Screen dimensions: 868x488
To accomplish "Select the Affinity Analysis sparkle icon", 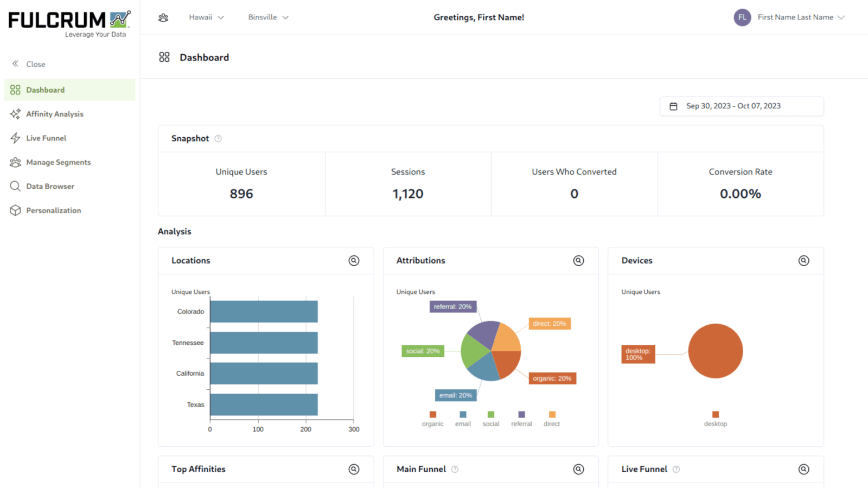I will [x=15, y=114].
